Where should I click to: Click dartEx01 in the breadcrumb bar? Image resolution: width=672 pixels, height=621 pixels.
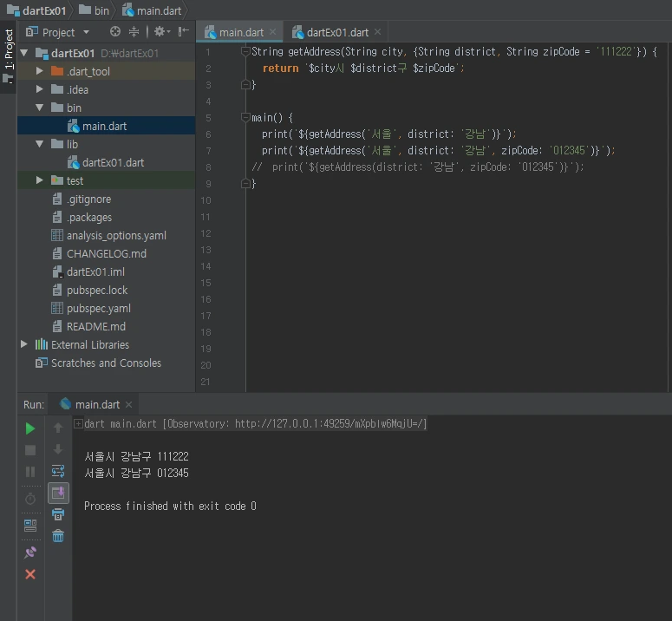pos(37,10)
